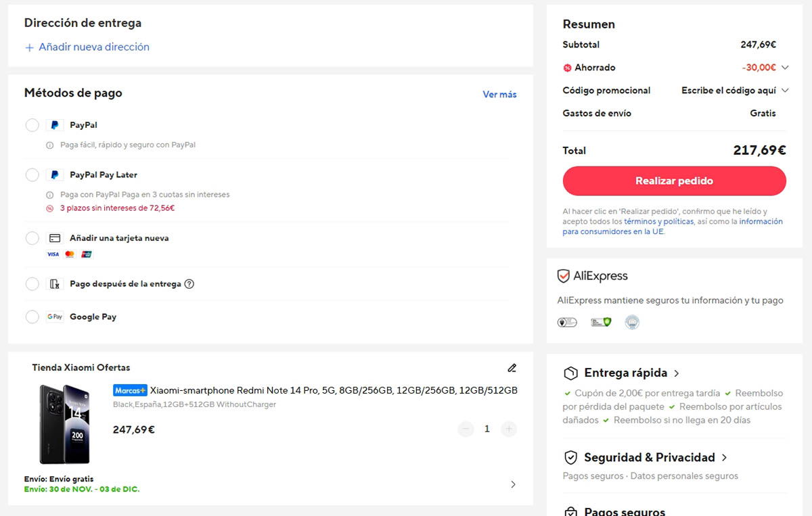Expand the Ahorrado discount details chevron

pos(784,67)
